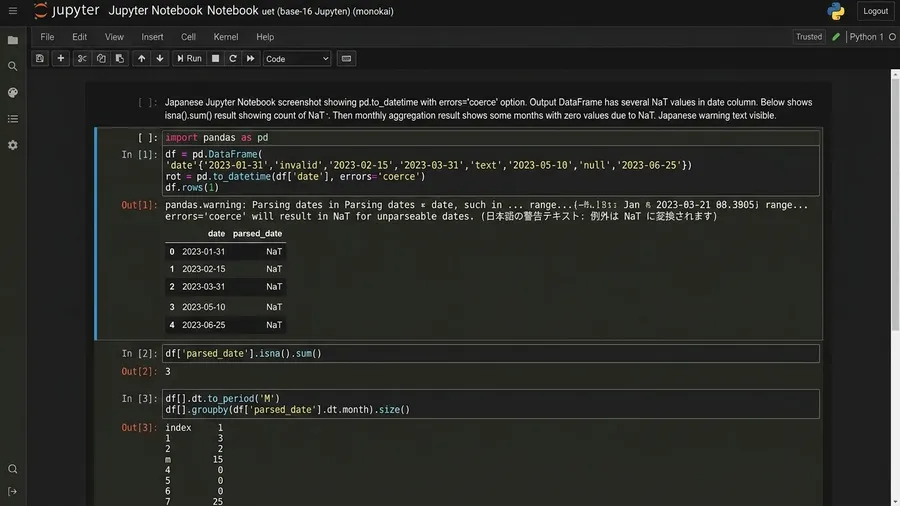Click the markdown description text cell
The image size is (900, 506).
pyautogui.click(x=488, y=109)
